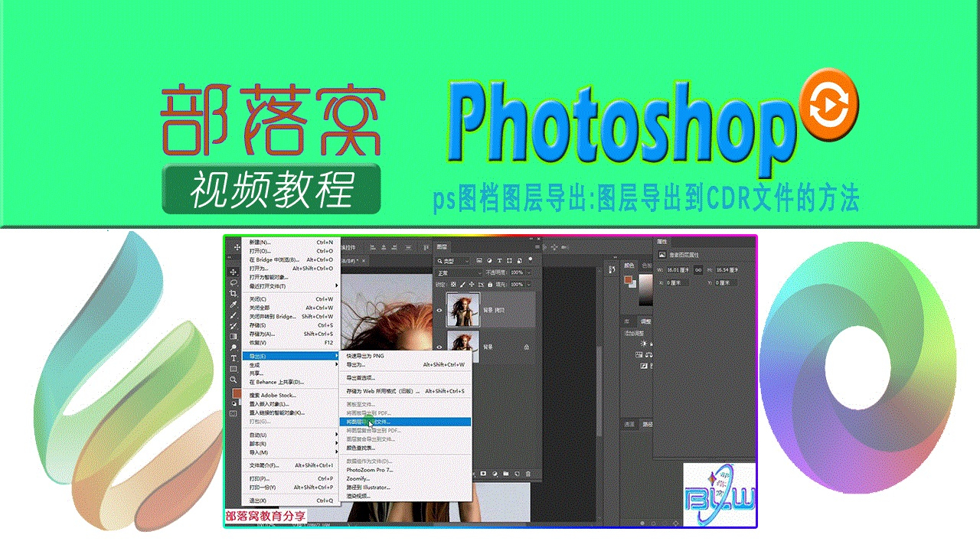Select the Crop tool
The image size is (980, 551).
[x=234, y=293]
